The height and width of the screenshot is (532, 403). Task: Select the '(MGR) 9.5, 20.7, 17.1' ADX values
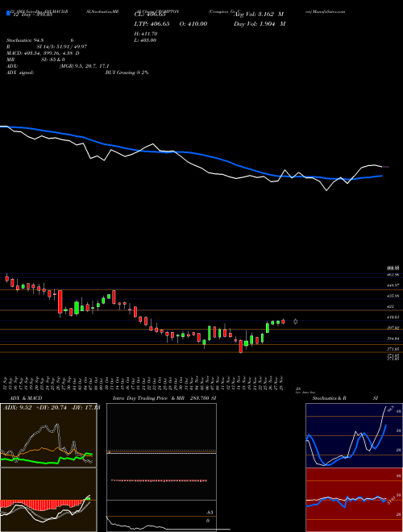[x=84, y=66]
